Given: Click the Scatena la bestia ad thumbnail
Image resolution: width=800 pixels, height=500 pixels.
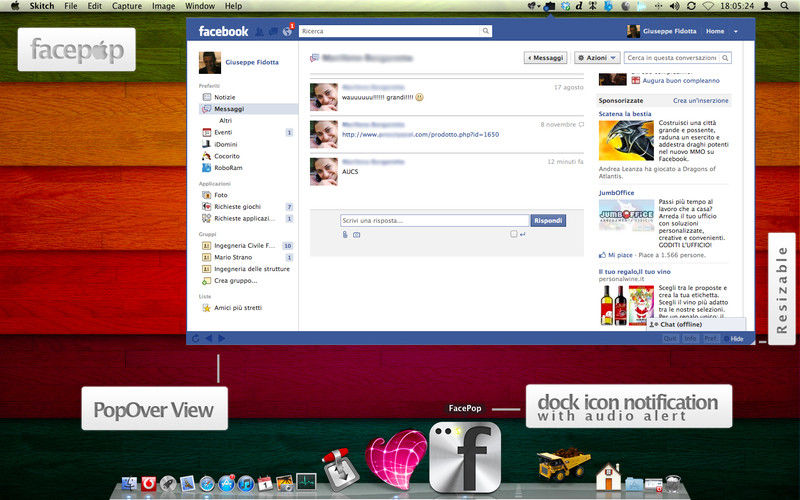Looking at the screenshot, I should [626, 140].
